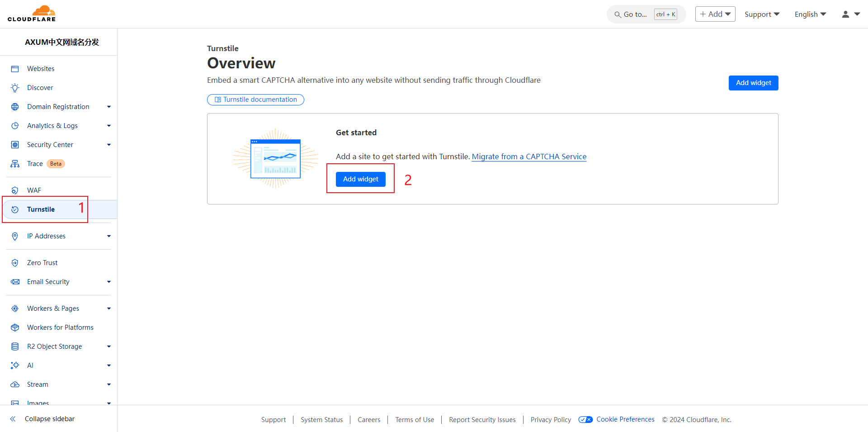This screenshot has width=868, height=432.
Task: Expand the Workers & Pages submenu arrow
Action: (109, 309)
